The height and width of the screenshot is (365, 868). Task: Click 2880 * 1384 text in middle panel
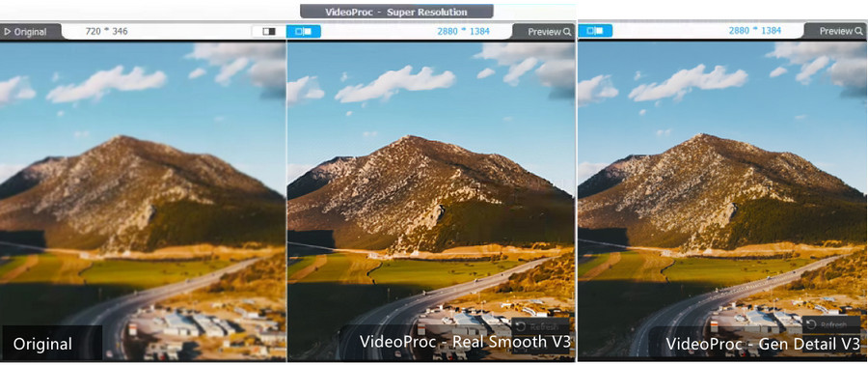tap(463, 32)
